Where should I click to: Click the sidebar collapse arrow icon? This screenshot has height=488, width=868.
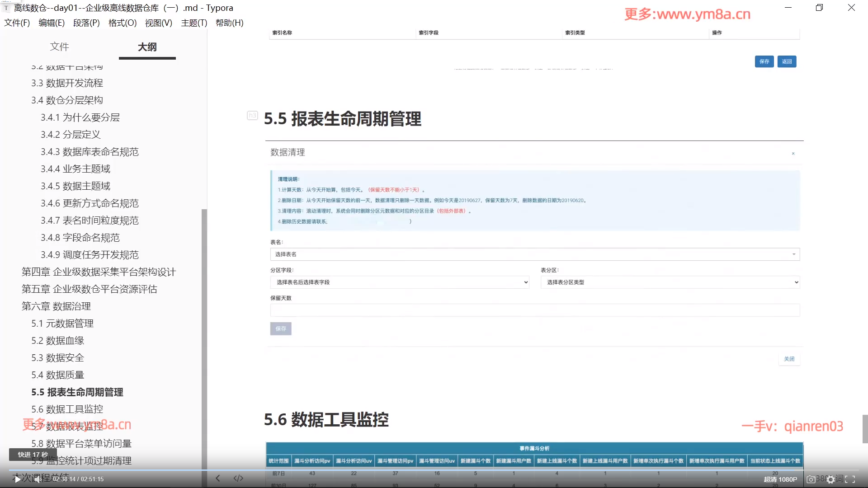218,478
